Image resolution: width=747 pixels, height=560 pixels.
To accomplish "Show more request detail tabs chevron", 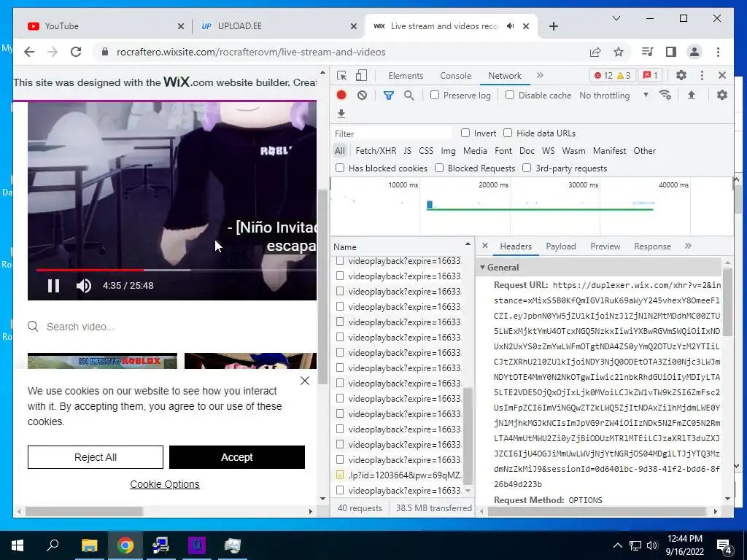I will click(688, 246).
